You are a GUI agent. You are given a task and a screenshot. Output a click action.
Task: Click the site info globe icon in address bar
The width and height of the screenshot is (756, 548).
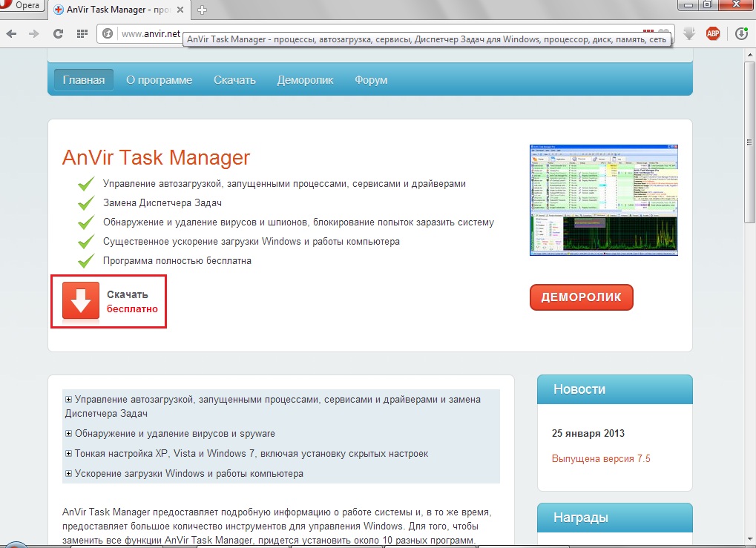click(x=108, y=33)
